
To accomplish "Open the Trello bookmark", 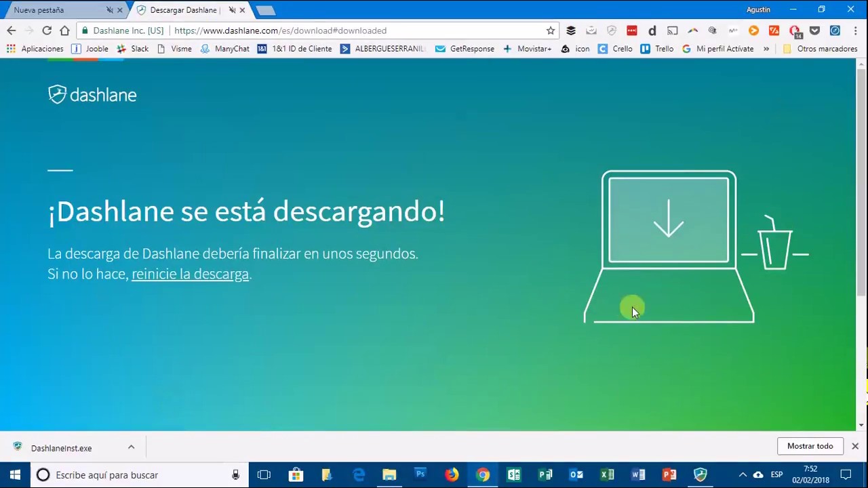I will click(657, 49).
